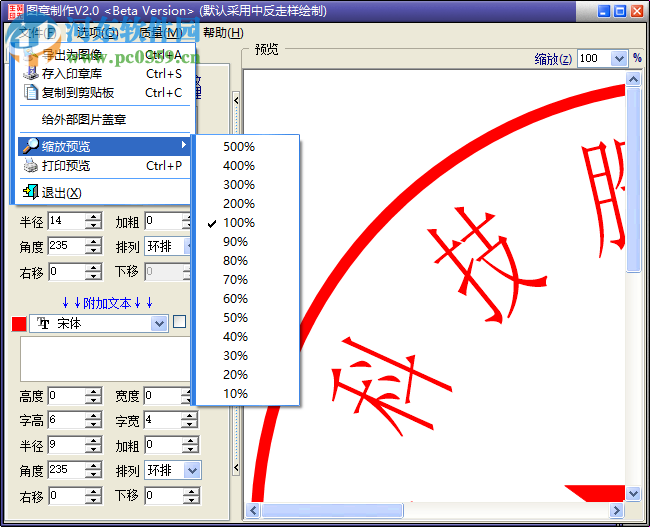The width and height of the screenshot is (650, 527).
Task: Click the app icon in the title bar
Action: [x=16, y=11]
